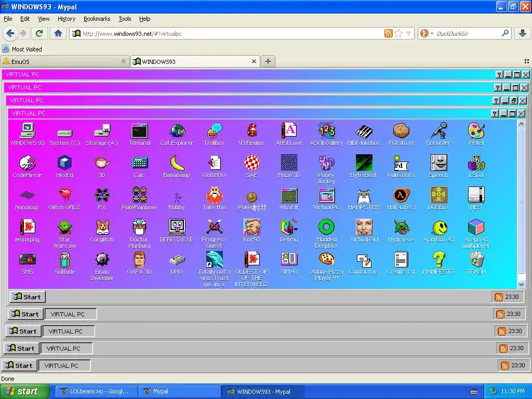Expand the URL bar history dropdown

[408, 33]
